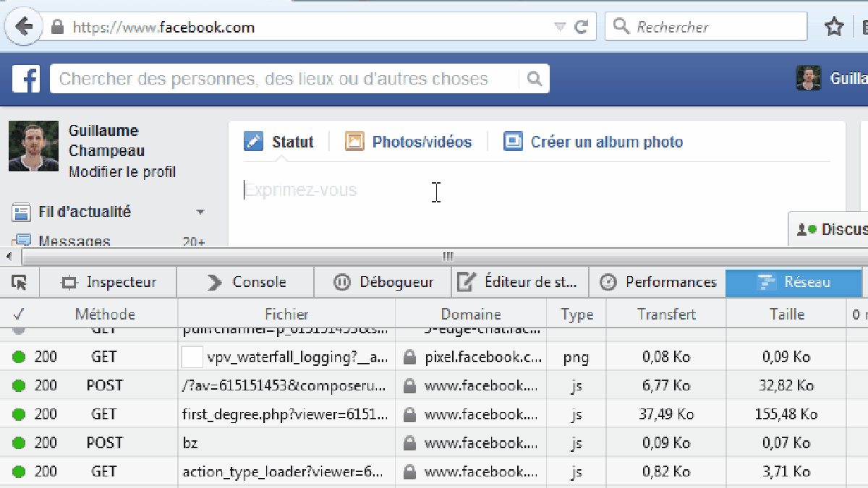The width and height of the screenshot is (868, 488).
Task: Click green status dot of first_degree.php row
Action: pos(19,414)
